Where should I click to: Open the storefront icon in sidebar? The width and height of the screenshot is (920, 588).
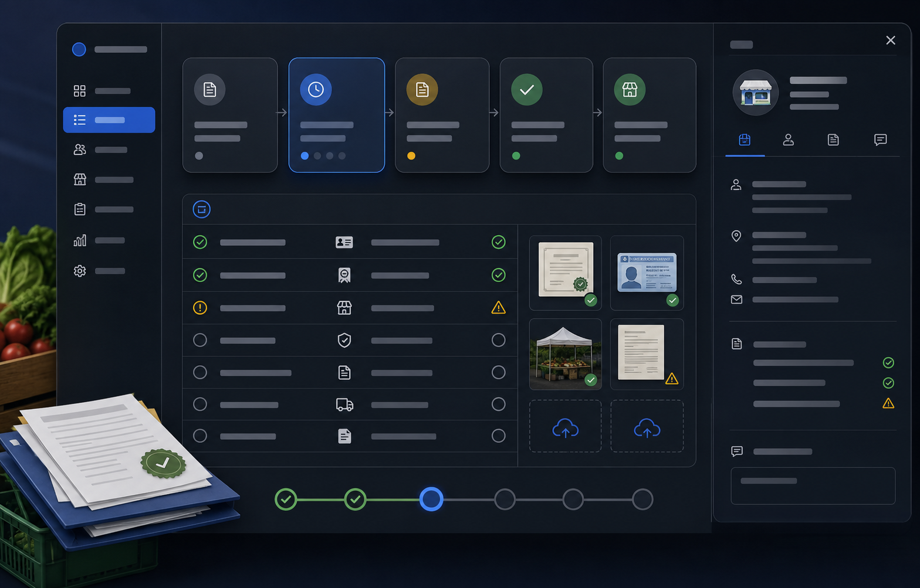point(80,179)
